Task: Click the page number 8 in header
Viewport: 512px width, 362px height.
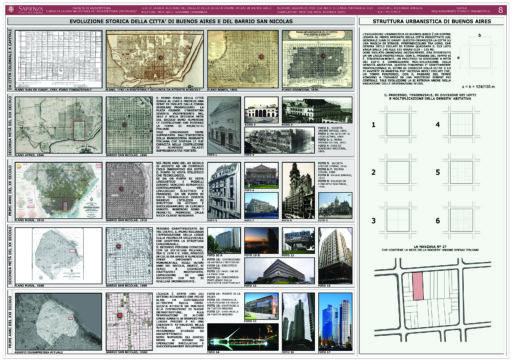Action: click(500, 10)
